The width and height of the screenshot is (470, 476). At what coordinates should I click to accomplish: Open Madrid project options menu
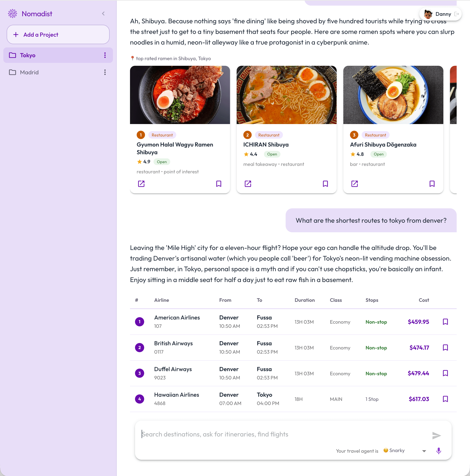point(105,72)
